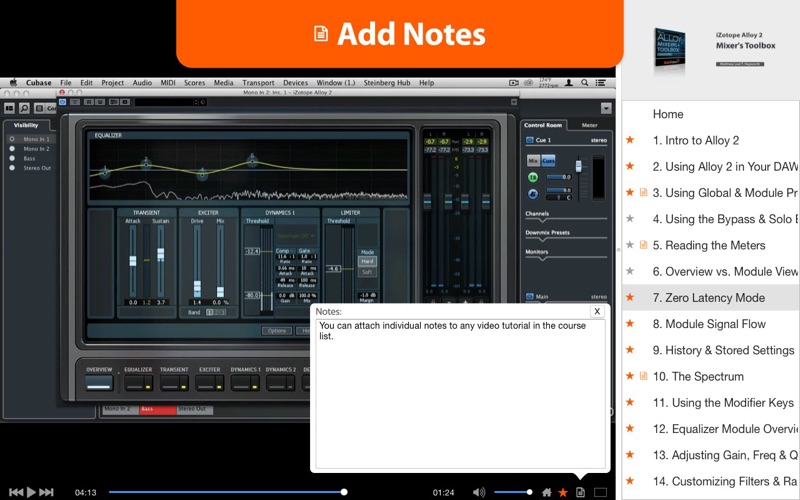Enter fullscreen with rectangle icon
800x500 pixels.
point(601,492)
